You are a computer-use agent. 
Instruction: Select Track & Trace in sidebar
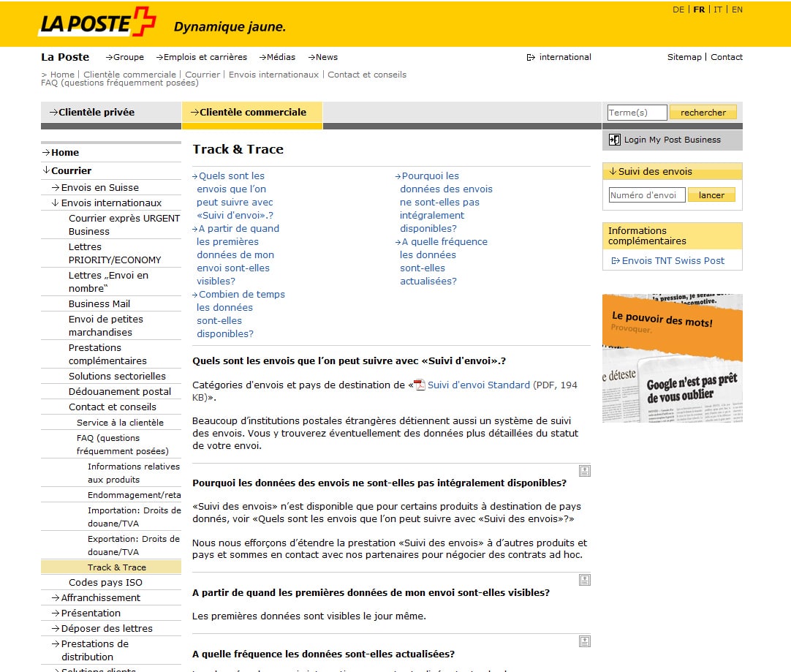point(111,567)
